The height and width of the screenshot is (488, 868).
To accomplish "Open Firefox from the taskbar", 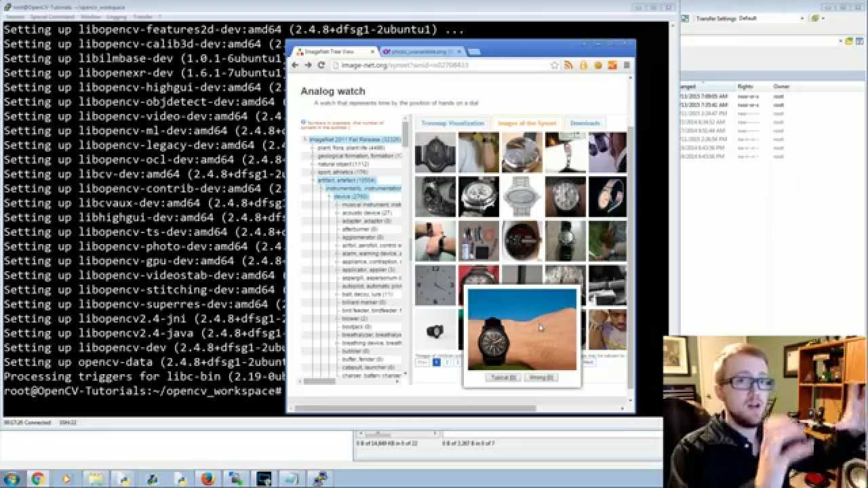I will tap(209, 479).
